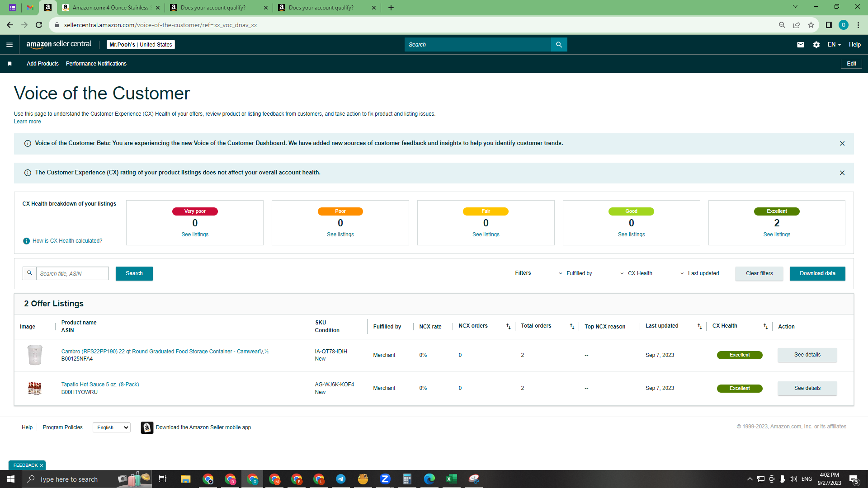Click the Amazon Seller Central logo
Screen dimensions: 868x488
coord(59,44)
